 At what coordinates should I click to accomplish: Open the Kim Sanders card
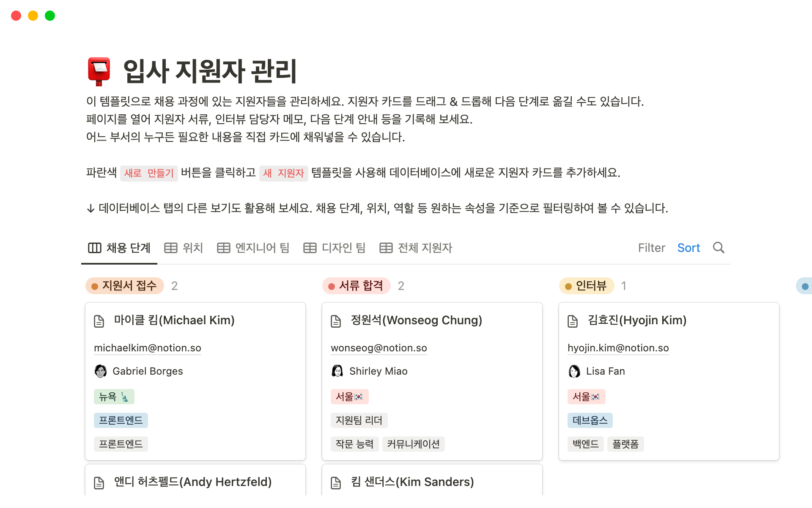coord(412,482)
